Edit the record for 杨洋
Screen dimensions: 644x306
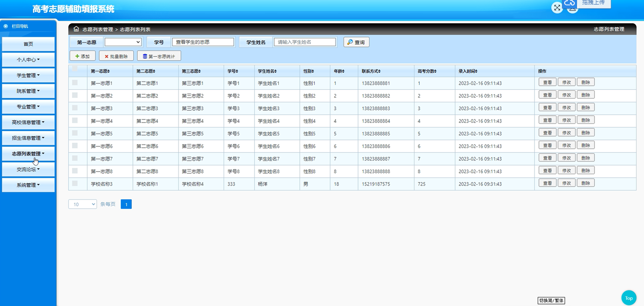[x=567, y=183]
